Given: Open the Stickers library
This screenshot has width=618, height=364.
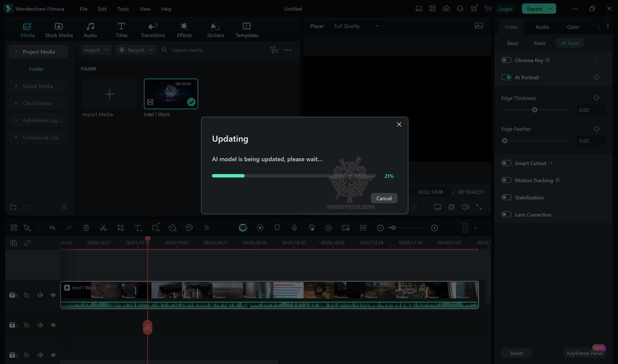Looking at the screenshot, I should [x=215, y=30].
